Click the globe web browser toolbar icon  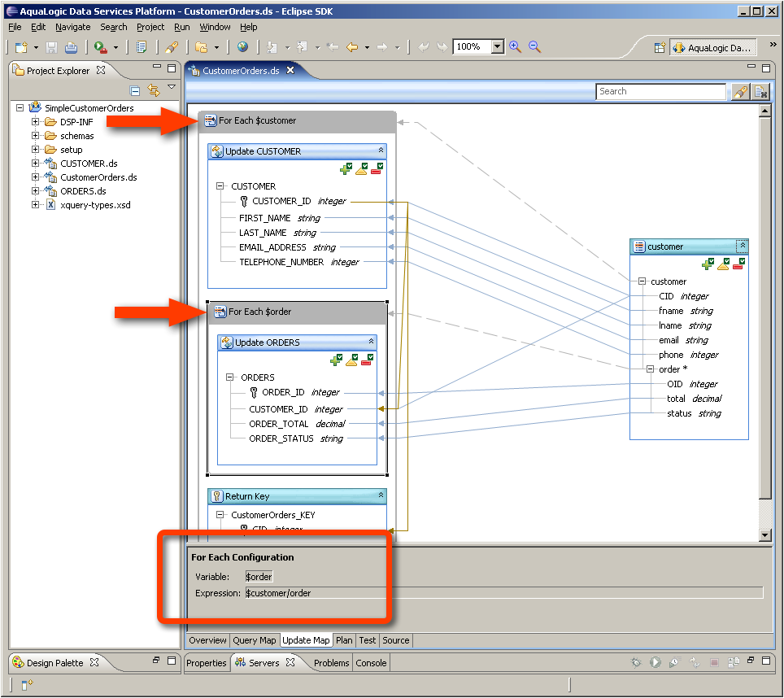tap(242, 47)
